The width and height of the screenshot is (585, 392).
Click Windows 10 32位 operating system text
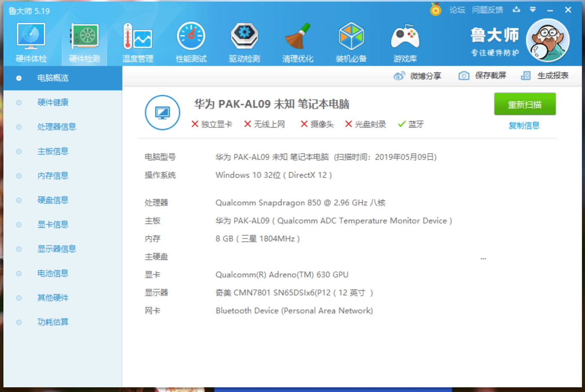(x=273, y=175)
